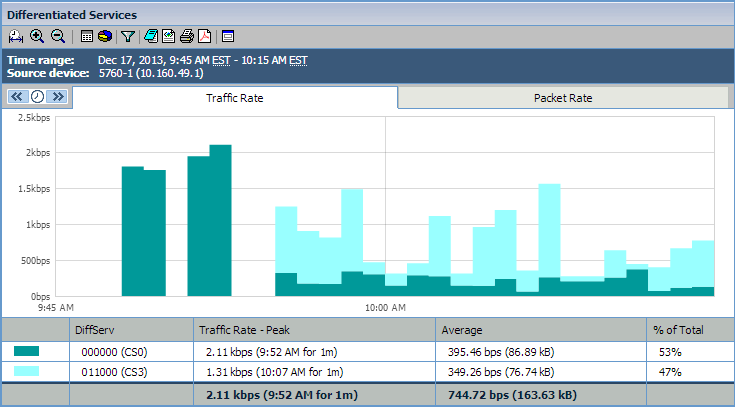Select the Traffic Rate tab

(235, 98)
